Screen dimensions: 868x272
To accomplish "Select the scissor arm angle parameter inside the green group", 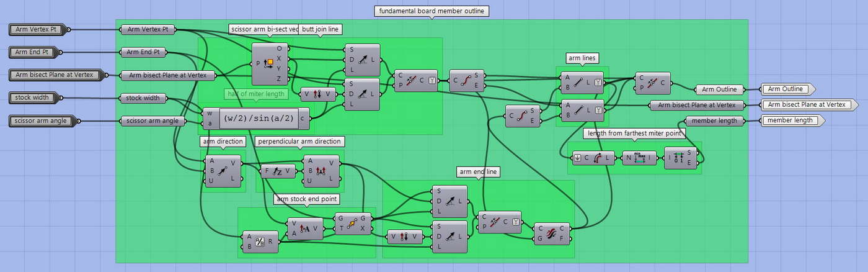I will tap(153, 120).
